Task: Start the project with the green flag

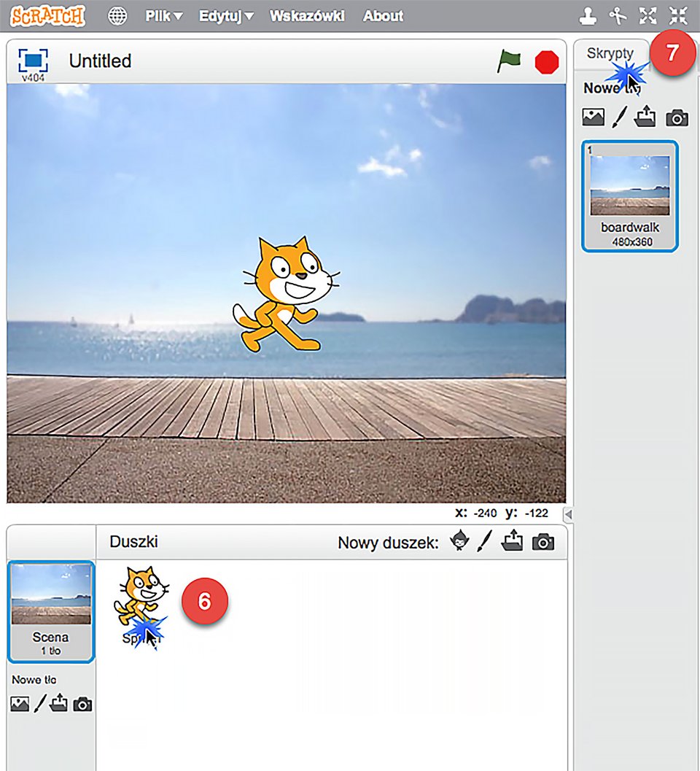Action: coord(508,61)
